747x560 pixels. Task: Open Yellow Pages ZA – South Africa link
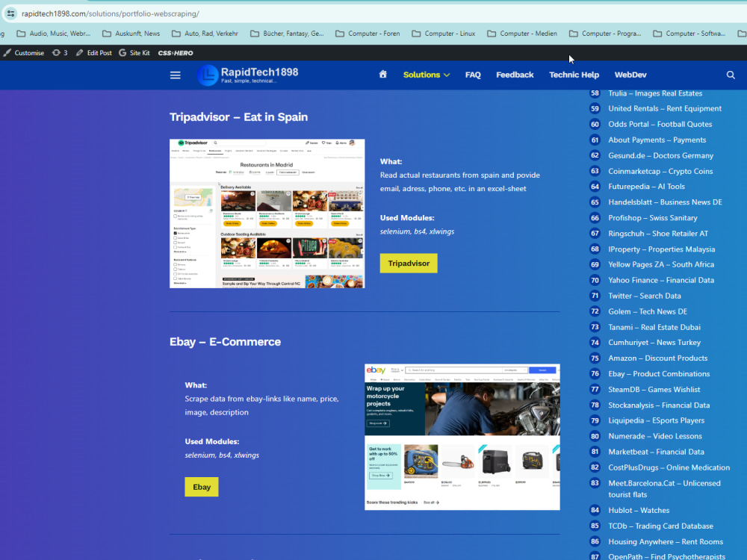pyautogui.click(x=661, y=265)
